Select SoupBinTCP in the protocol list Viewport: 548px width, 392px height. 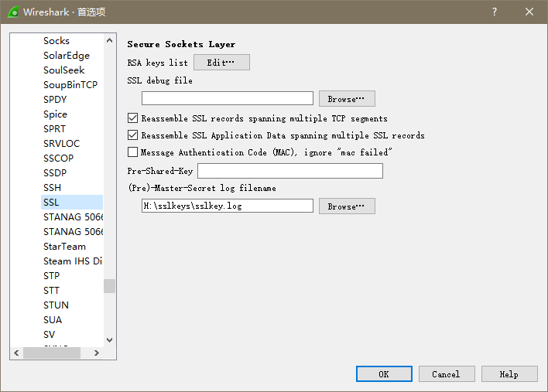pos(70,85)
